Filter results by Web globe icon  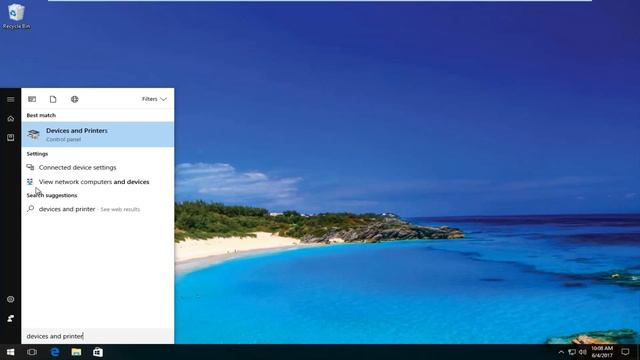[74, 99]
